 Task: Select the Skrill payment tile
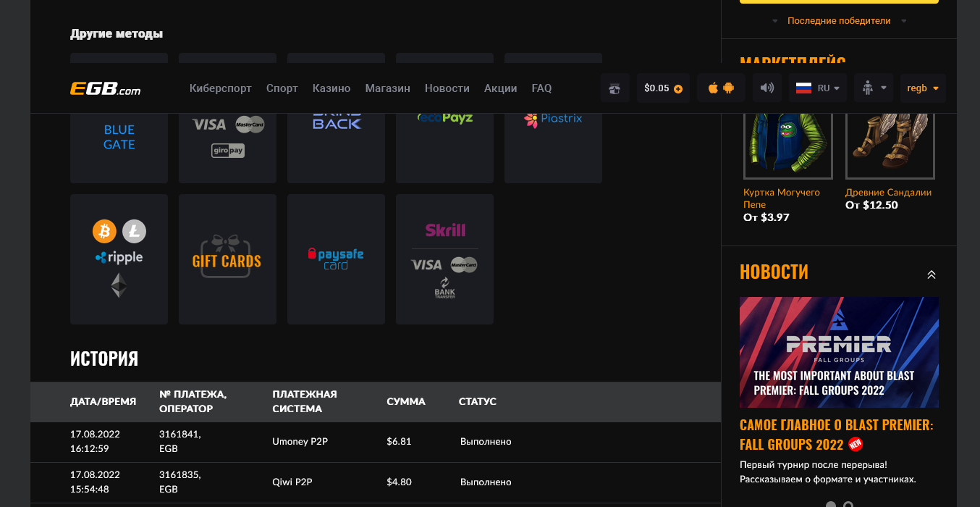(x=444, y=259)
